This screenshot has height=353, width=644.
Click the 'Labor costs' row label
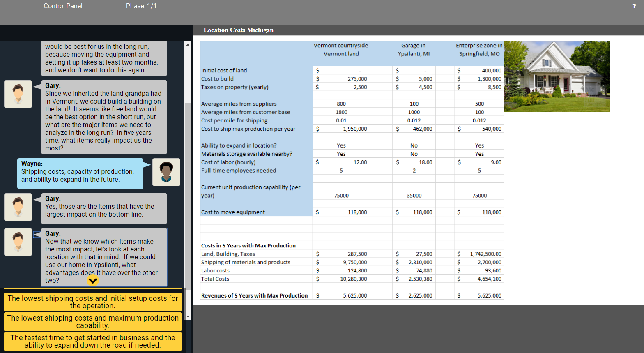click(215, 271)
